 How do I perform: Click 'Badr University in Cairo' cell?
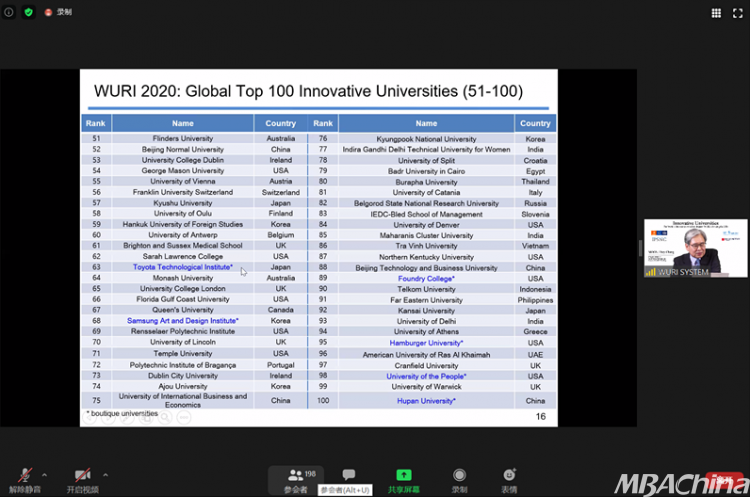pos(426,171)
